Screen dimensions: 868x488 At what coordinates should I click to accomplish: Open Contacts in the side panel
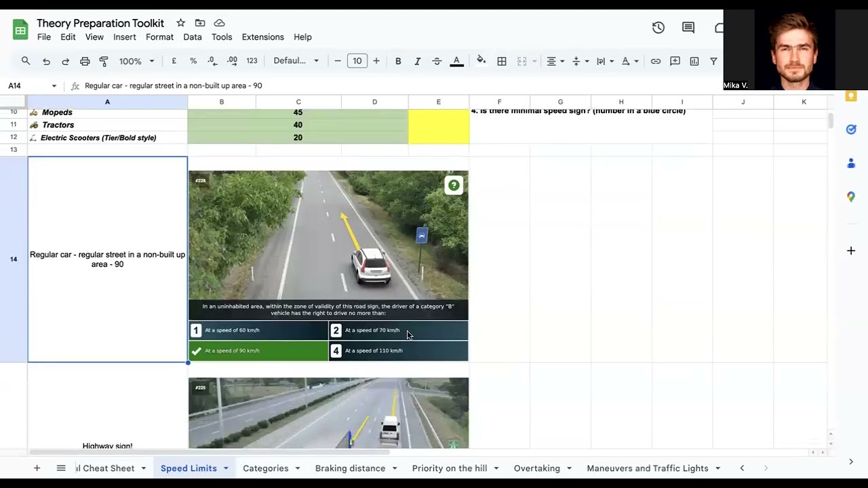click(851, 163)
